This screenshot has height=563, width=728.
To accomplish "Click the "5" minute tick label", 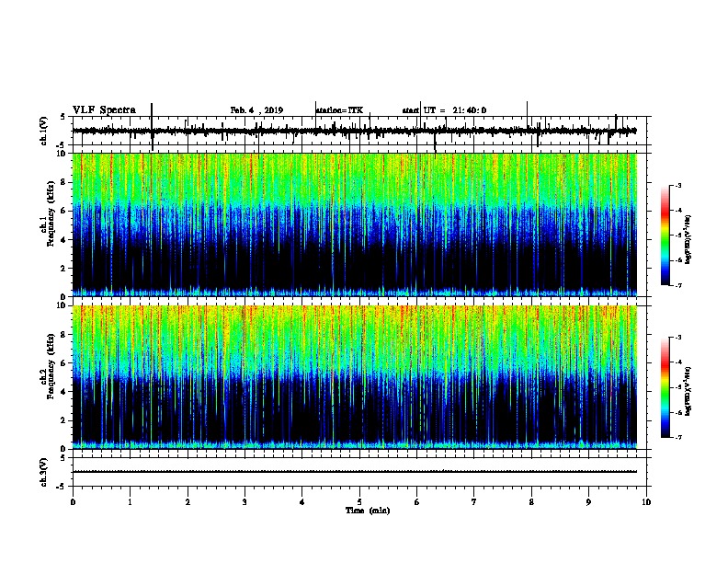I will pyautogui.click(x=359, y=502).
